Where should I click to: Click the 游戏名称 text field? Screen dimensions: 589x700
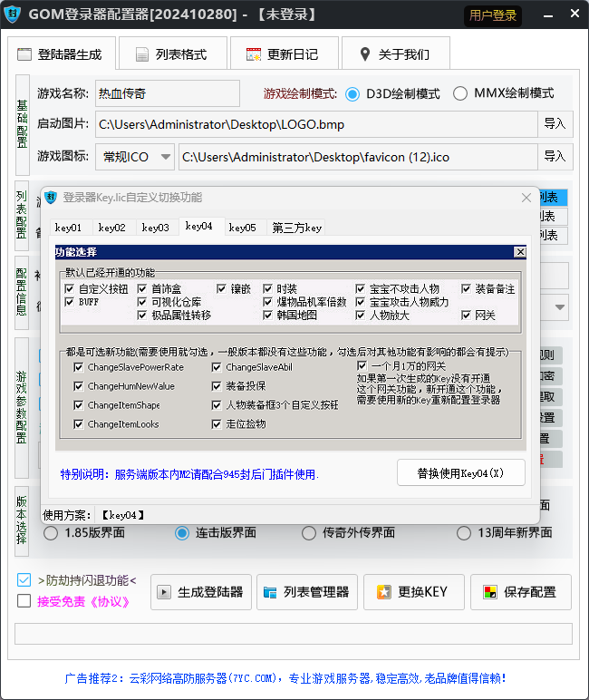tap(167, 93)
